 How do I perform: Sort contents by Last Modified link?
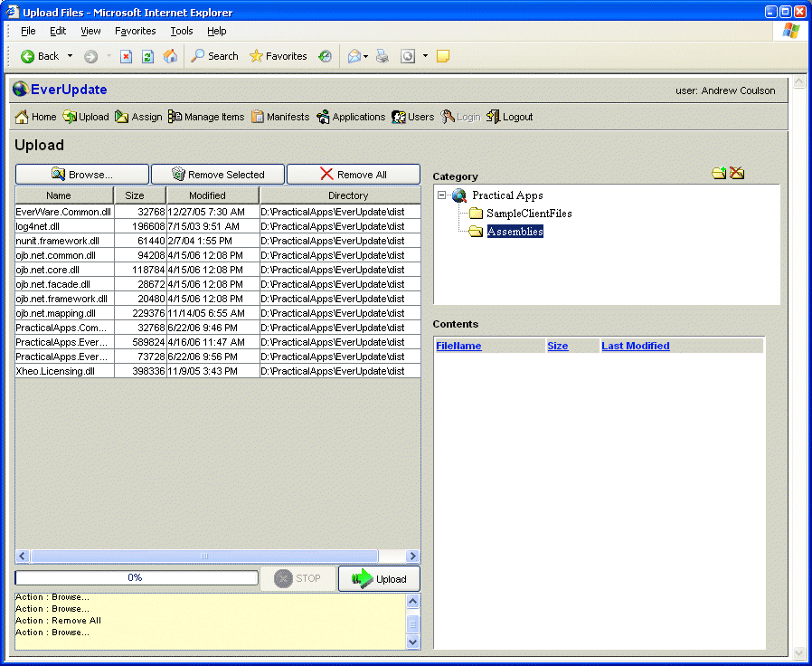[636, 347]
